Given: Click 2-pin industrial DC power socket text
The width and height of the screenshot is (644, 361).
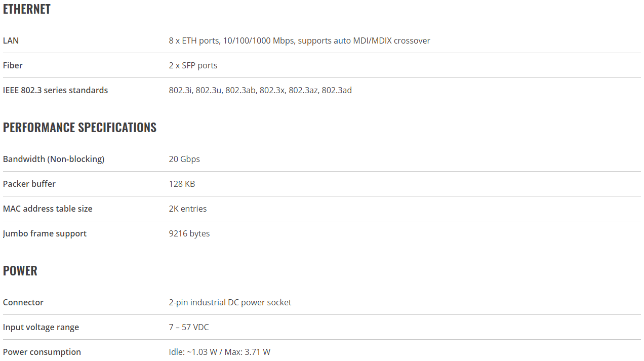Looking at the screenshot, I should pyautogui.click(x=230, y=302).
